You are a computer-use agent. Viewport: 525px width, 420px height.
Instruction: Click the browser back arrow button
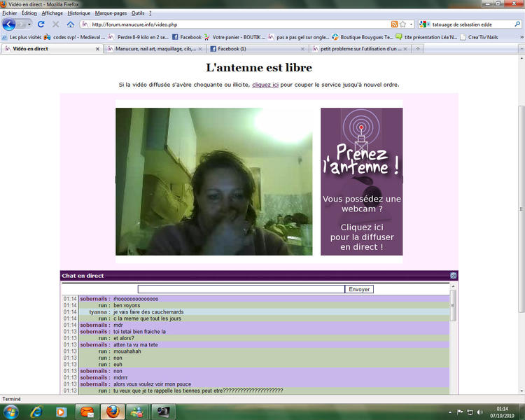(9, 24)
